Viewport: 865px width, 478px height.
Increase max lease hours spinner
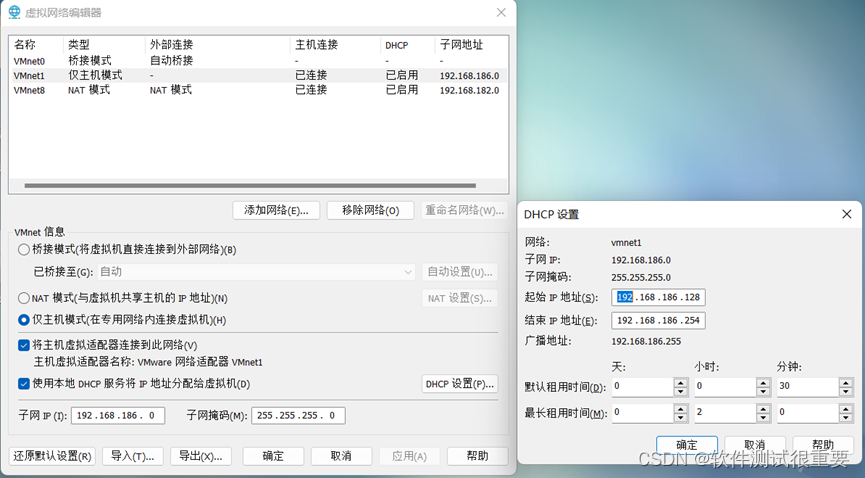[763, 408]
